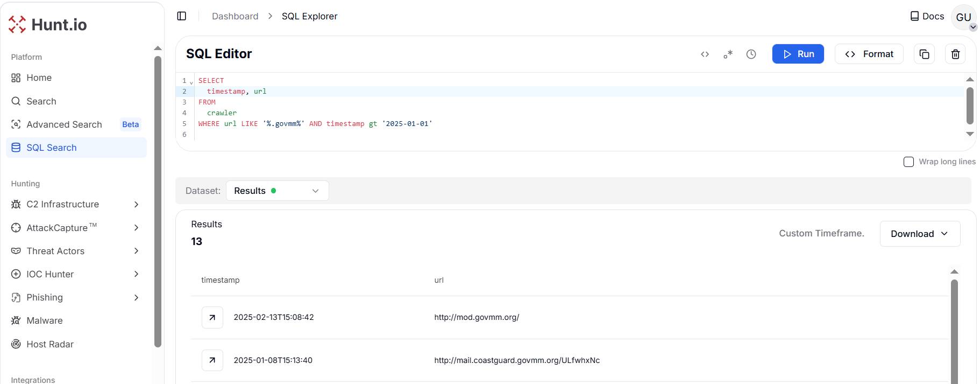Click the code snippet brackets icon

[x=705, y=54]
